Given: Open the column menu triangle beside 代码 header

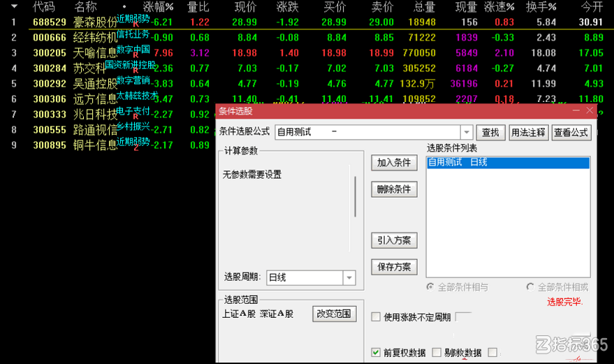Looking at the screenshot, I should click(14, 6).
